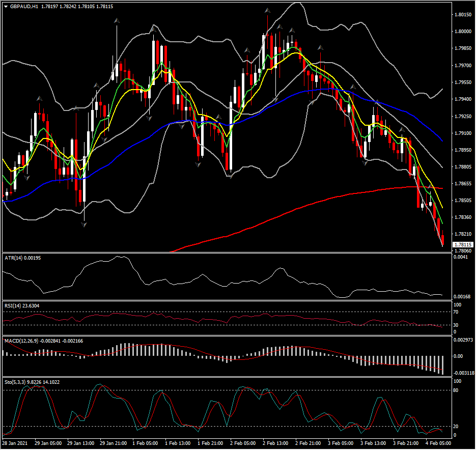The height and width of the screenshot is (450, 476).
Task: Select the up fractal arrow above the highest candle
Action: 266,10
